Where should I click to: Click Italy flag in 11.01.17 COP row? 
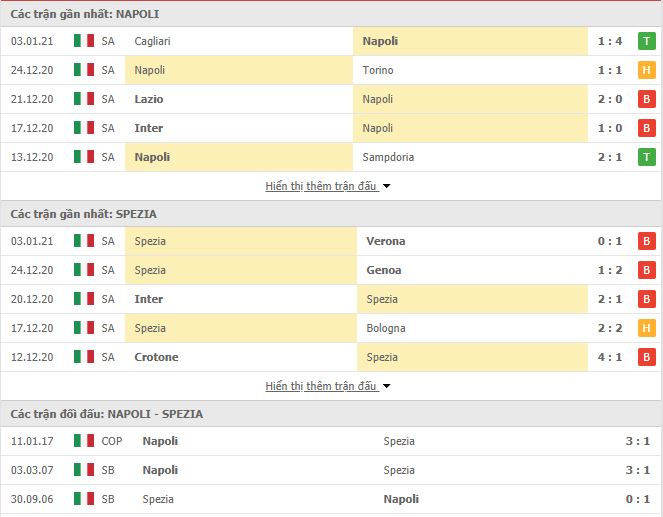(84, 440)
